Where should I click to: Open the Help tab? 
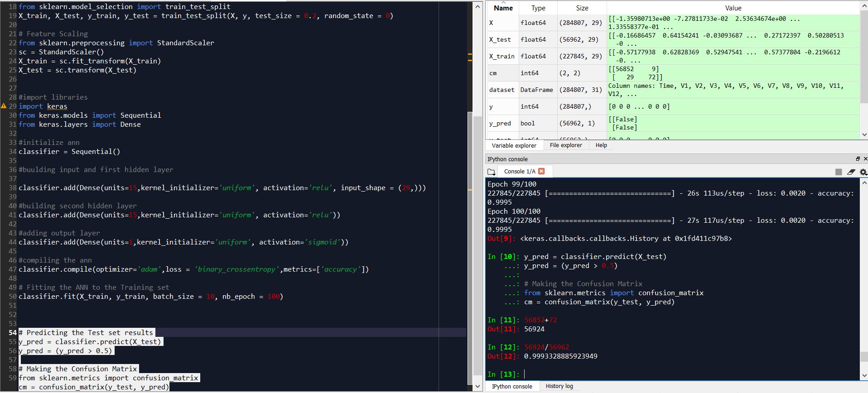pos(601,145)
